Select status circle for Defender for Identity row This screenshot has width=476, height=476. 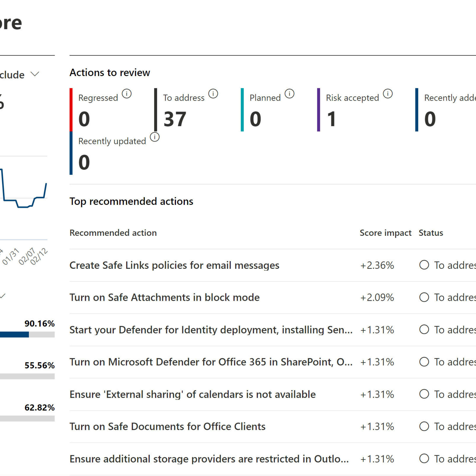[x=424, y=329]
